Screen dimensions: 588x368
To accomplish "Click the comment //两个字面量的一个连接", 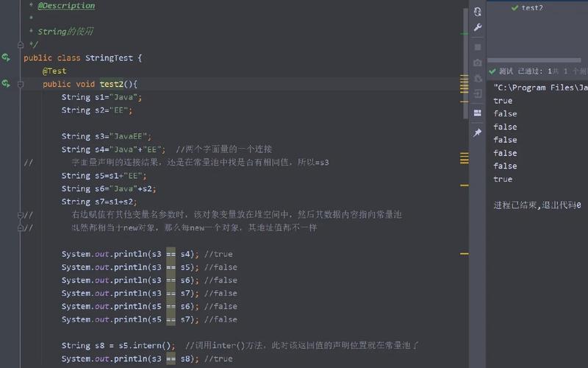I will point(224,149).
